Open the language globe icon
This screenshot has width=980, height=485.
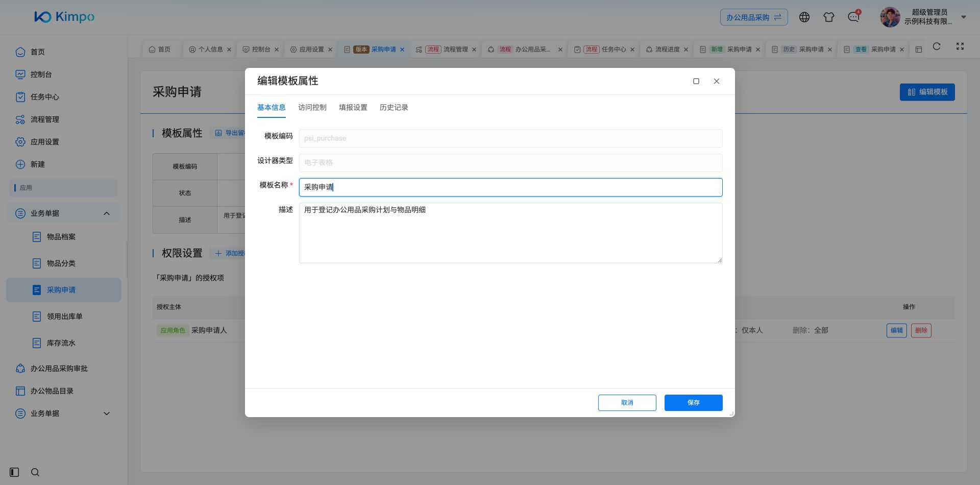point(804,17)
